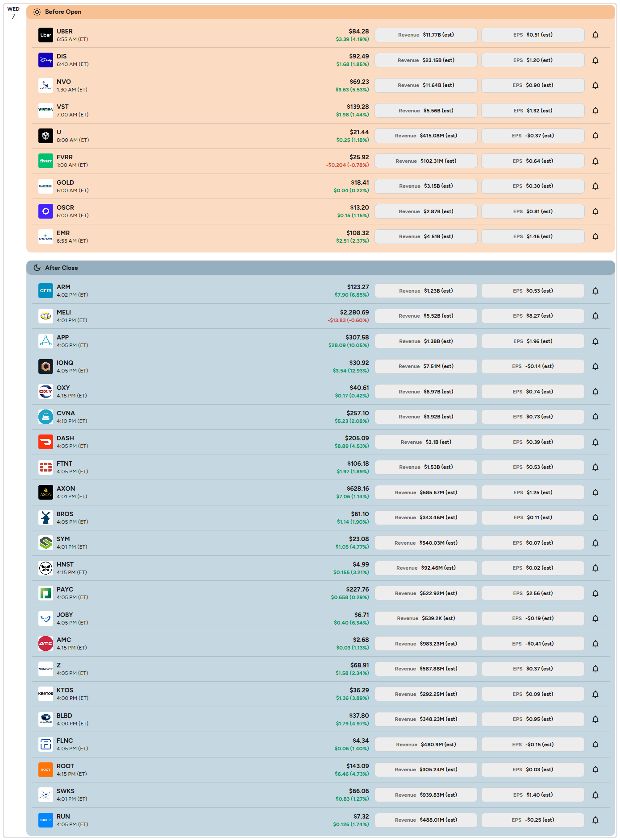The height and width of the screenshot is (840, 620).
Task: Click the ROOT orange logo icon
Action: (x=46, y=770)
